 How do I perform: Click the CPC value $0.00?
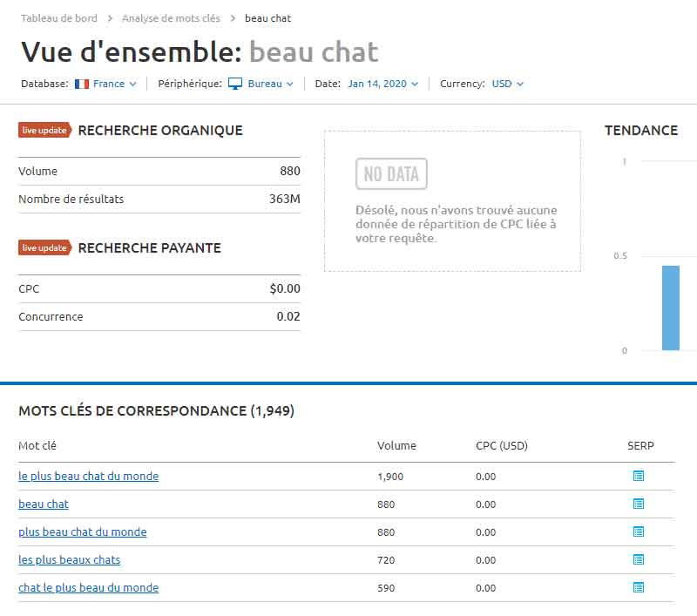pos(285,289)
